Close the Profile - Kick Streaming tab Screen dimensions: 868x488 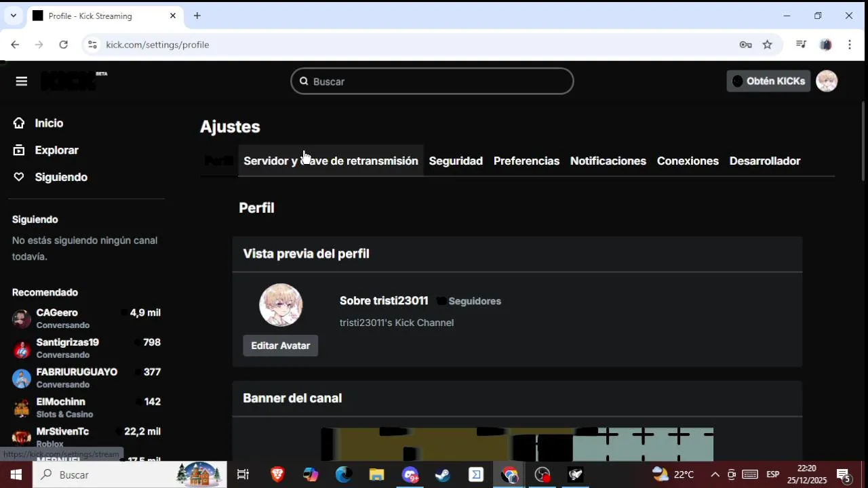tap(173, 16)
